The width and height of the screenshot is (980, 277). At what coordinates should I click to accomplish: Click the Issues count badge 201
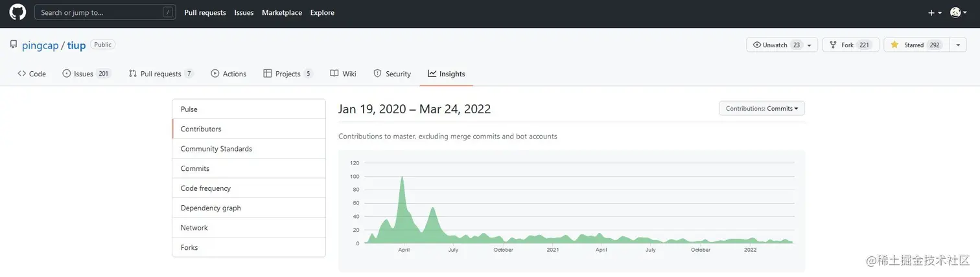point(103,74)
